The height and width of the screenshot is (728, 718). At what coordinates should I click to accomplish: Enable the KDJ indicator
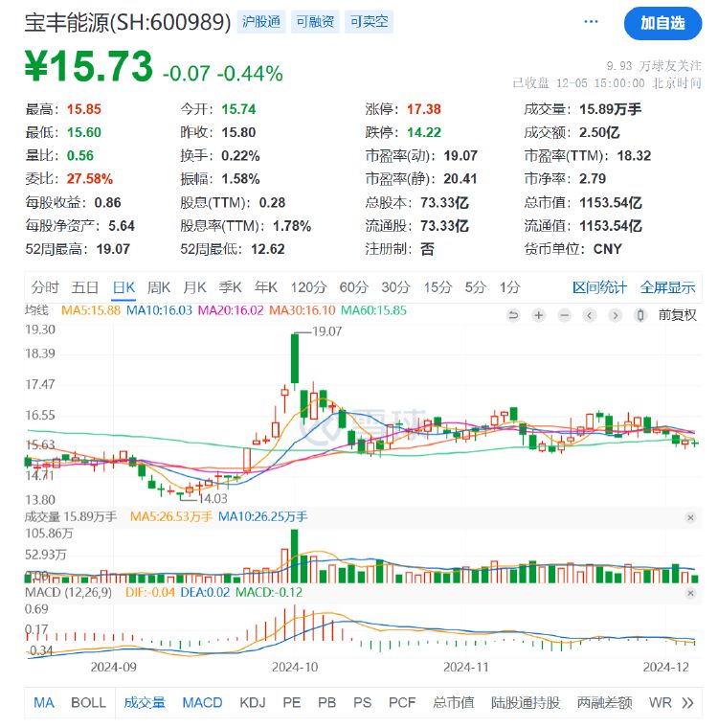coord(252,702)
